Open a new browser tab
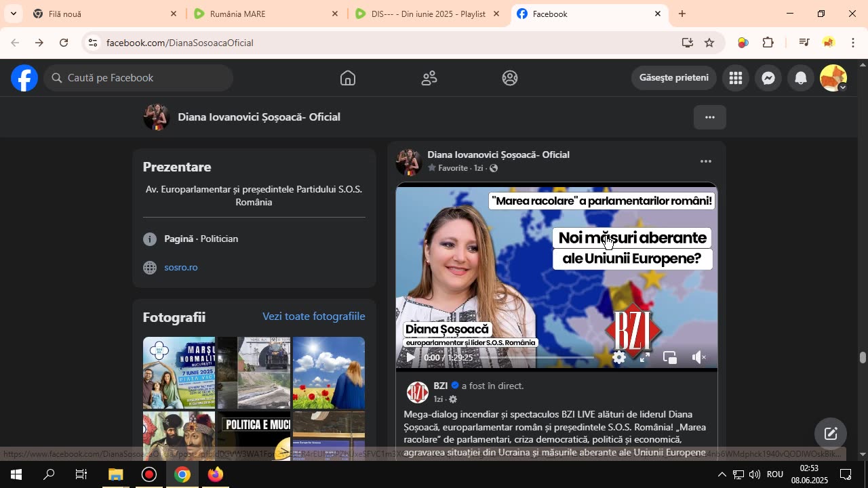Viewport: 868px width, 488px height. click(x=682, y=14)
